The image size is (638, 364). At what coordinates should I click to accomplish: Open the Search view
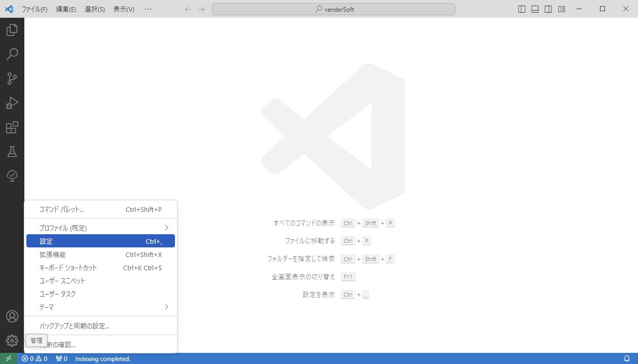click(x=12, y=54)
